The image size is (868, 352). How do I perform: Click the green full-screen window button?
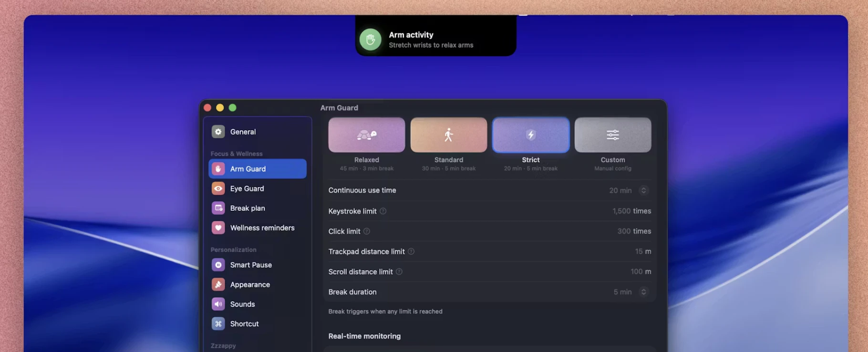click(x=232, y=108)
